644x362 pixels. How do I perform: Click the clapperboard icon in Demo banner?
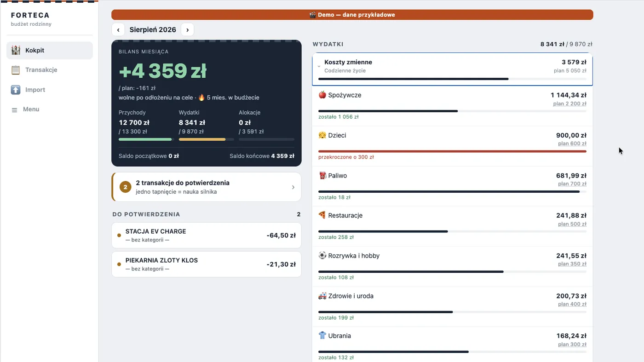coord(313,15)
